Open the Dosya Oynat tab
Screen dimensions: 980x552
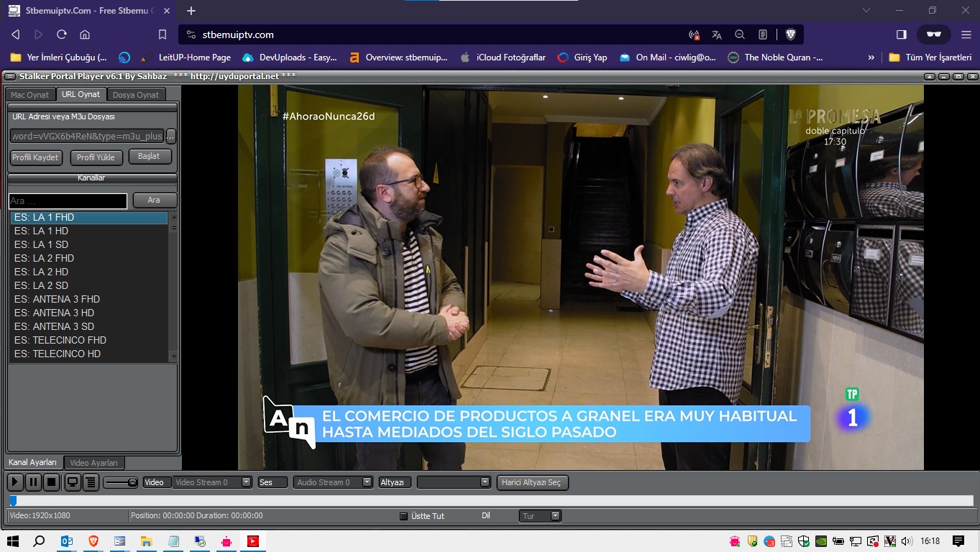(136, 95)
